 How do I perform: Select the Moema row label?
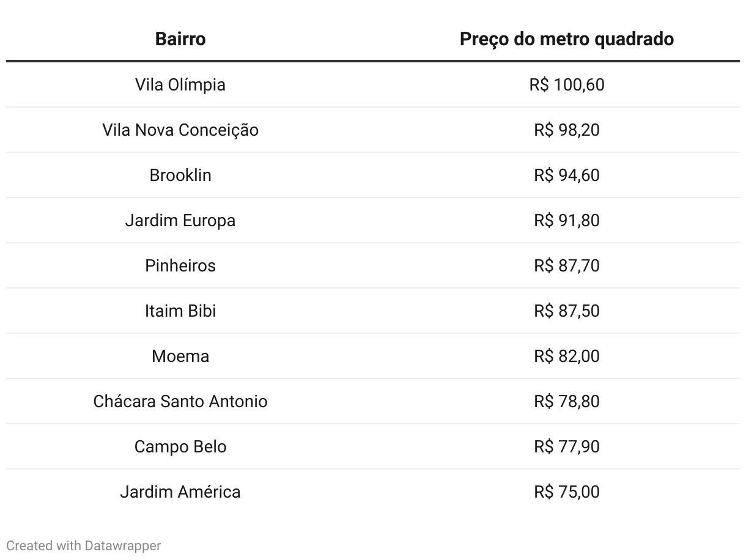(180, 356)
